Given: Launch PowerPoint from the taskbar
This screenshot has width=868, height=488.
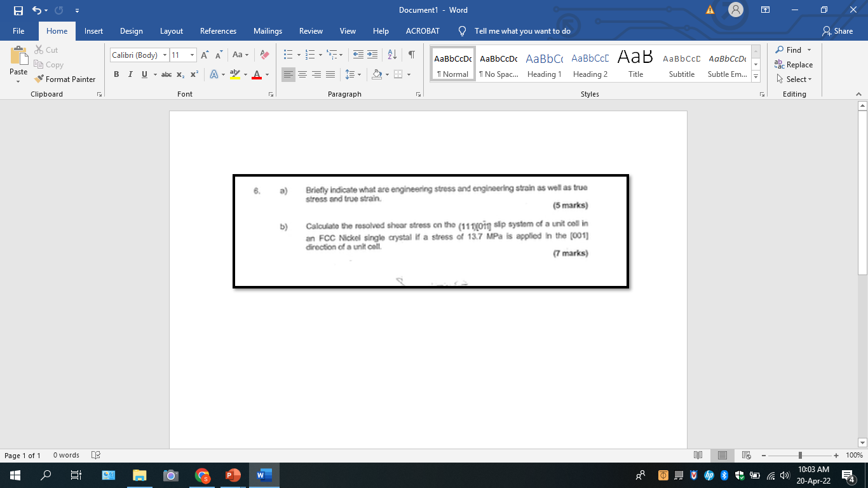Looking at the screenshot, I should pos(233,475).
